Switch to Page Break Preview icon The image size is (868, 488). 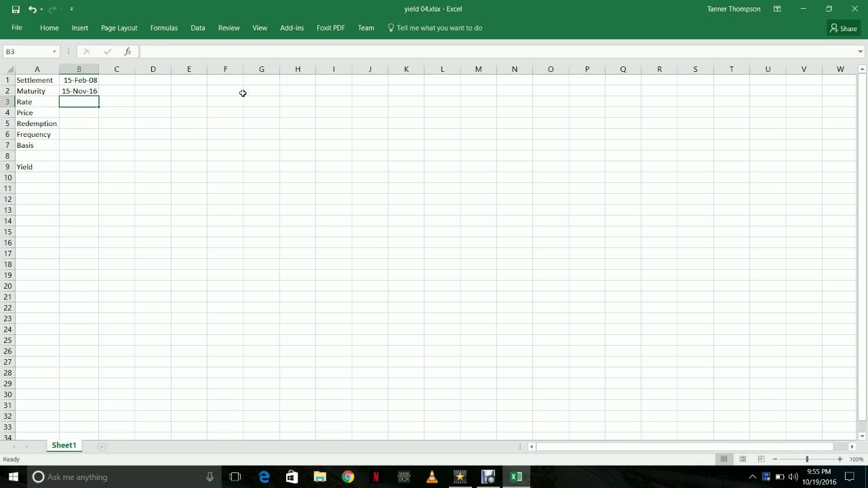761,459
